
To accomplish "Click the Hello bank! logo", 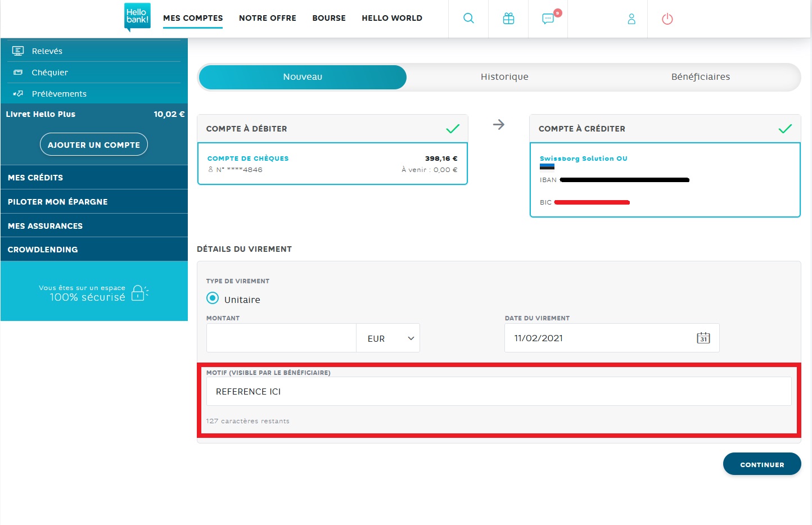I will point(137,17).
